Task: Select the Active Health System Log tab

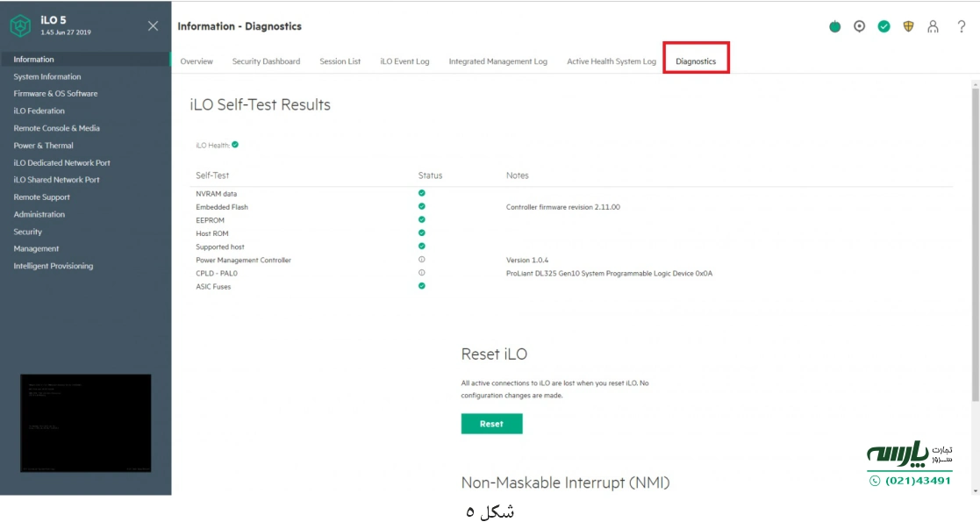Action: [611, 61]
